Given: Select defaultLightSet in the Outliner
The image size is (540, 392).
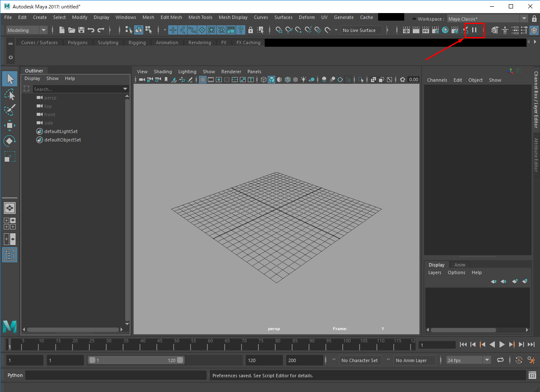Looking at the screenshot, I should [x=61, y=131].
